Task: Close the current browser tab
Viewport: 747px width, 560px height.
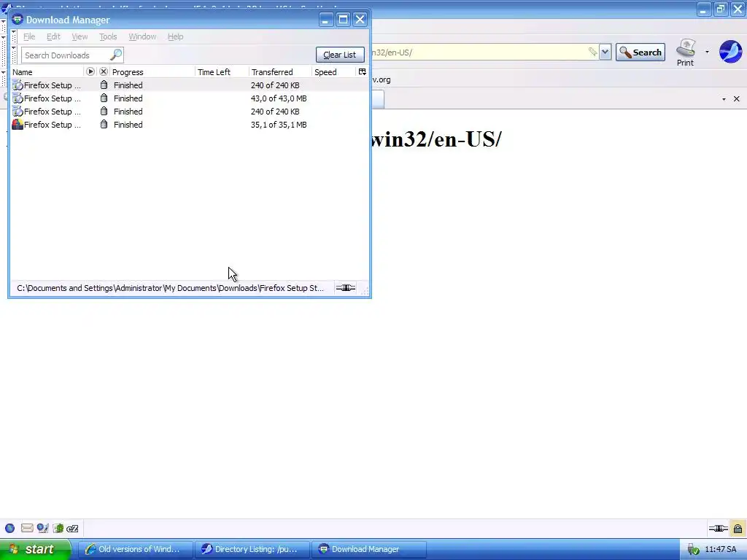Action: [x=737, y=99]
